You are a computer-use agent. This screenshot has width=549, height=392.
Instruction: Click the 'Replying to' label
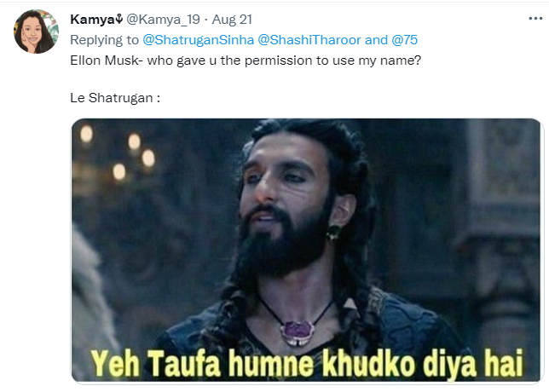click(104, 40)
